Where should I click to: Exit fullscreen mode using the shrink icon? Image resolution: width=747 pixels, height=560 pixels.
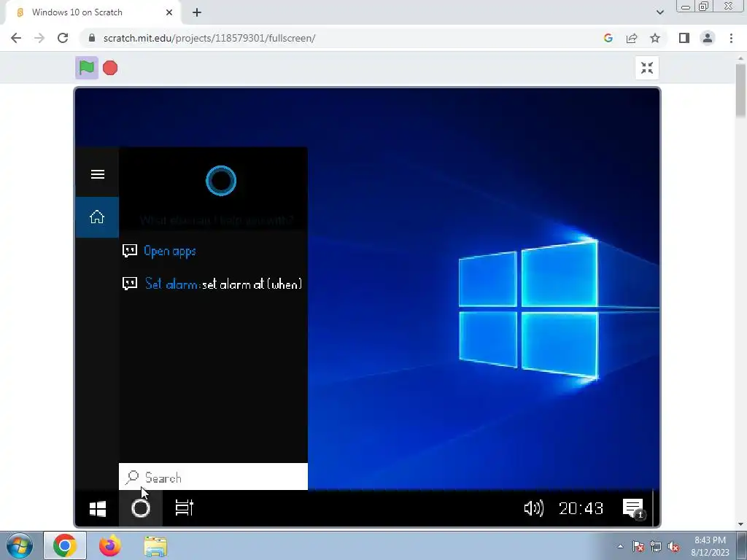tap(647, 68)
